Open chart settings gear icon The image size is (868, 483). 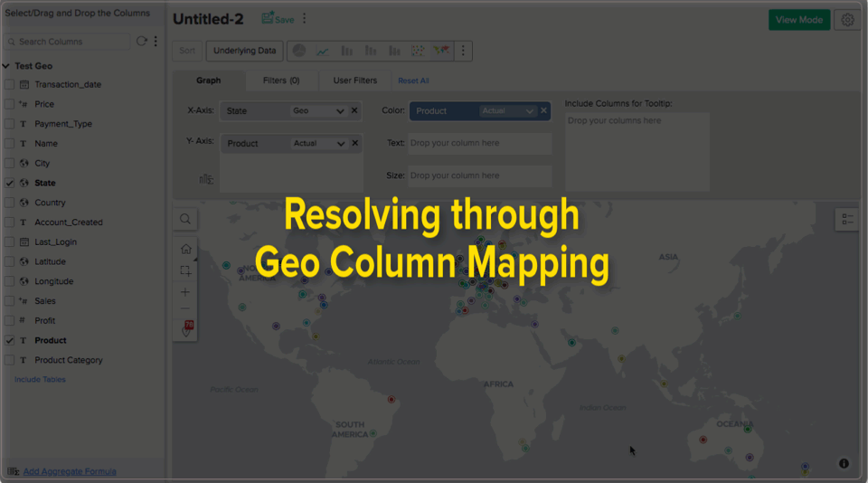[847, 20]
